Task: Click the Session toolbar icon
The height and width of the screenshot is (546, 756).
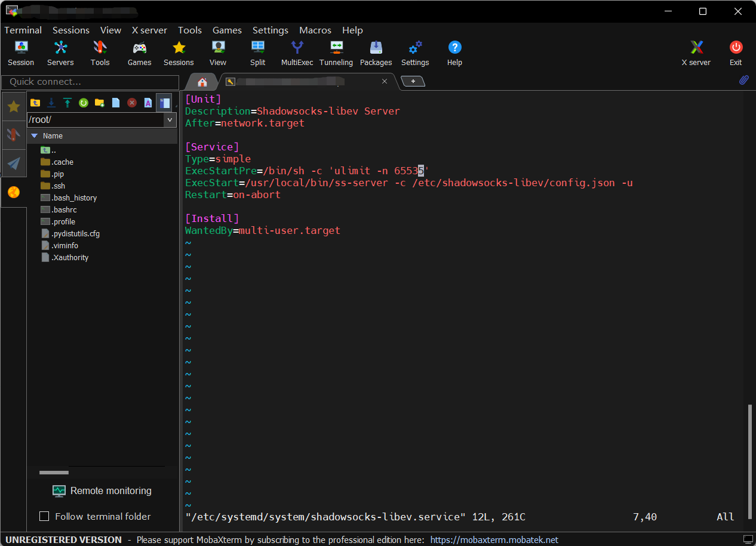Action: pyautogui.click(x=21, y=53)
